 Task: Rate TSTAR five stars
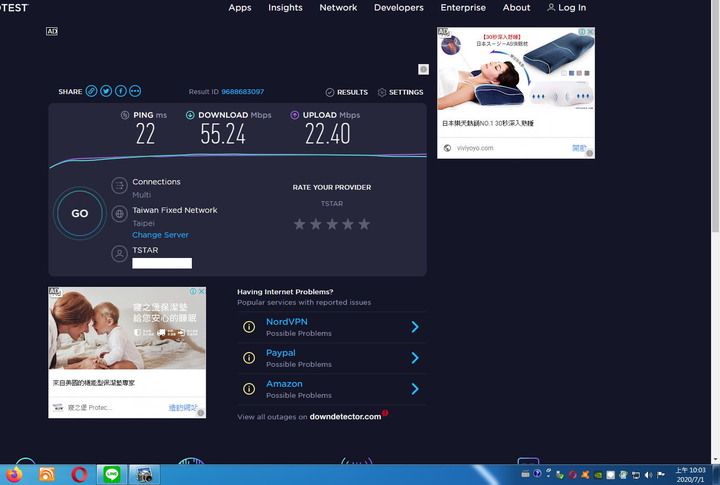[x=364, y=224]
